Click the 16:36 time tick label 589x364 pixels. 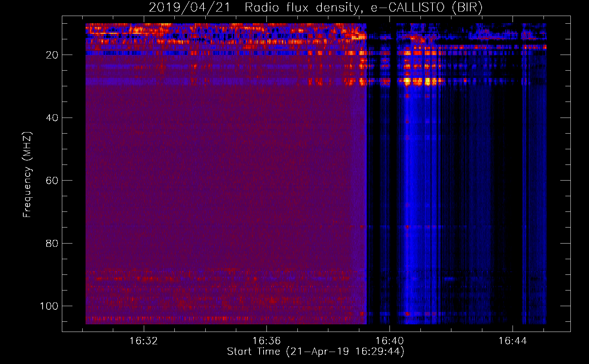pos(266,341)
